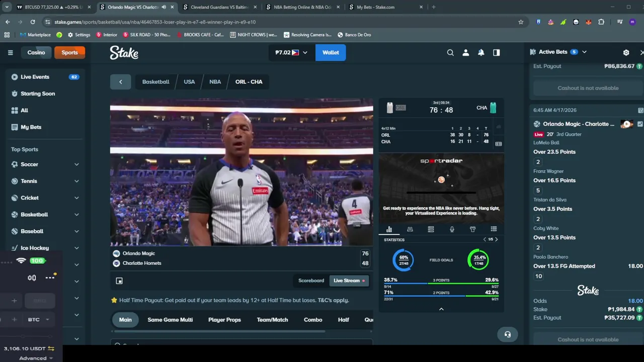
Task: Select the statistics bar chart tab icon
Action: [389, 229]
